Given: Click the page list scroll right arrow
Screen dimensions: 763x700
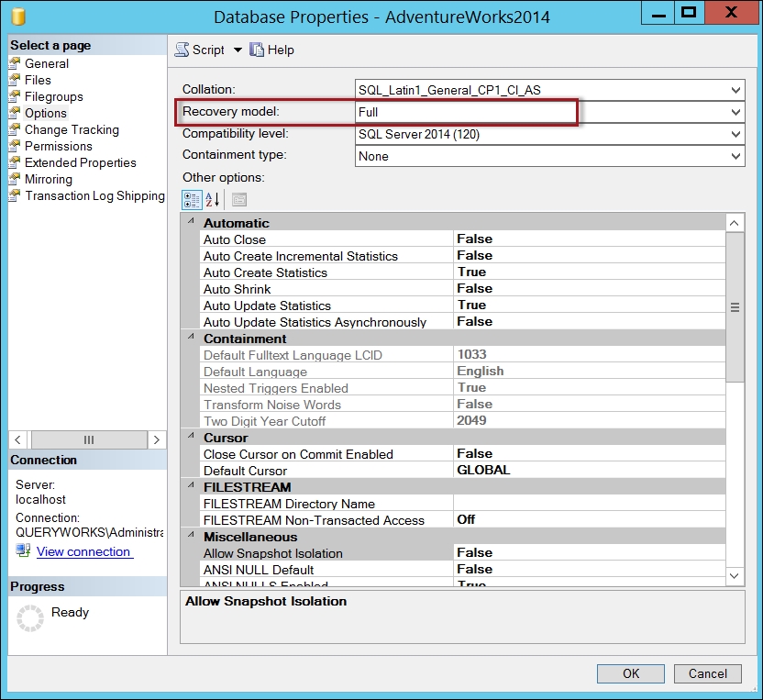Looking at the screenshot, I should [157, 440].
